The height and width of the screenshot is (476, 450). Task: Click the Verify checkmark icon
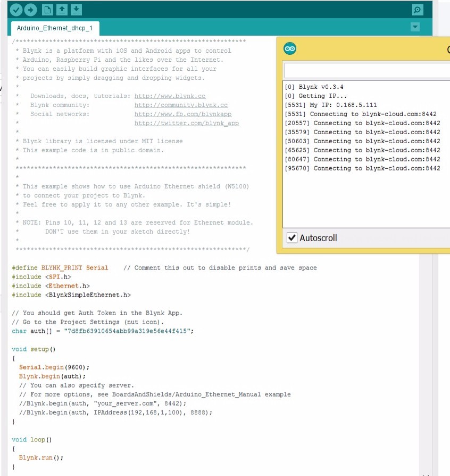pos(16,10)
